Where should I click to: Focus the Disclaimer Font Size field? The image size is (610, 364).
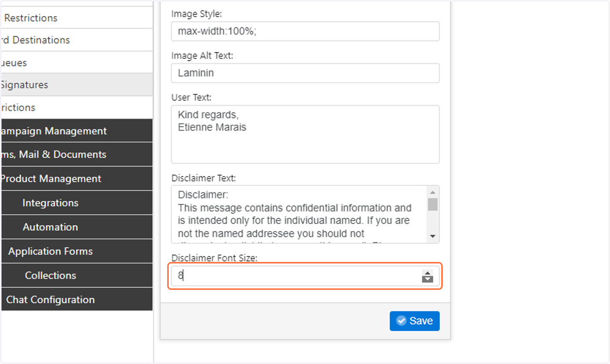coord(305,276)
